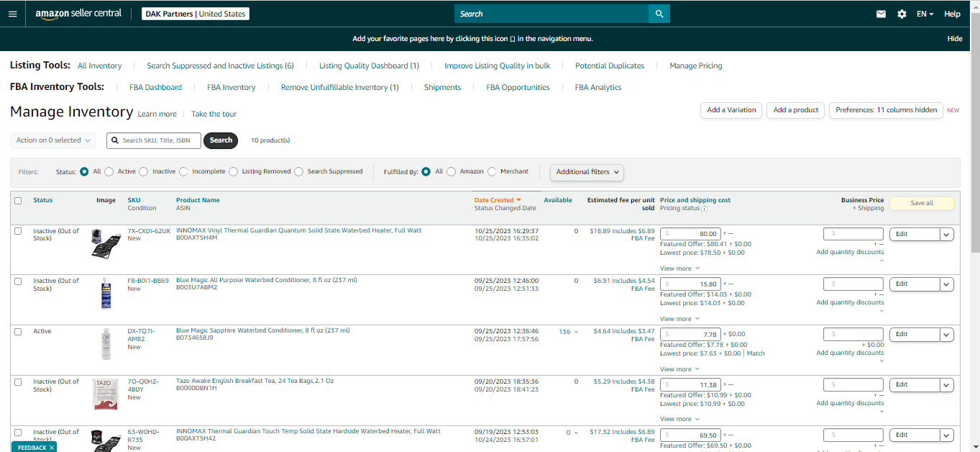The image size is (980, 452).
Task: Choose the Inactive status radio button
Action: pos(144,171)
